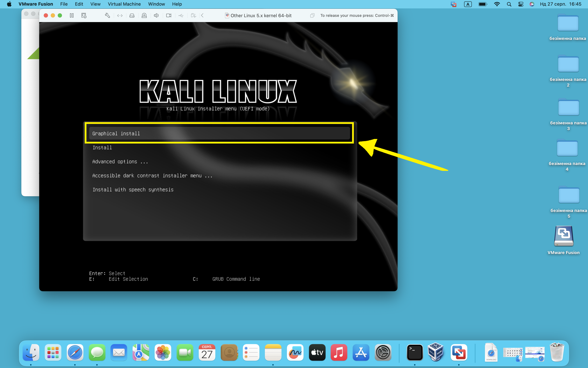
Task: Open System Settings from the Dock
Action: pos(383,352)
